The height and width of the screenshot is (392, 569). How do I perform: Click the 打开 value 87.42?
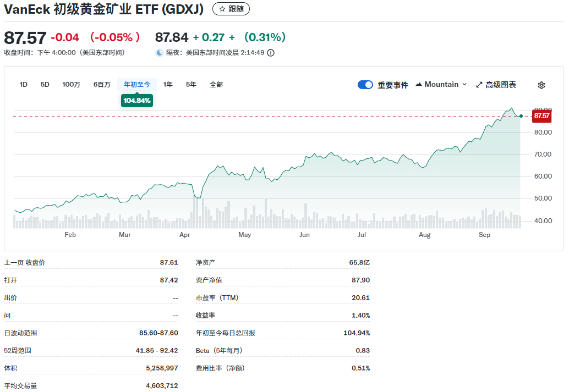169,280
